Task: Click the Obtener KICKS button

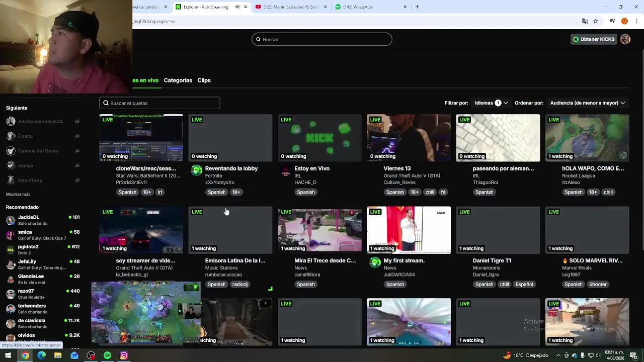Action: coord(594,39)
